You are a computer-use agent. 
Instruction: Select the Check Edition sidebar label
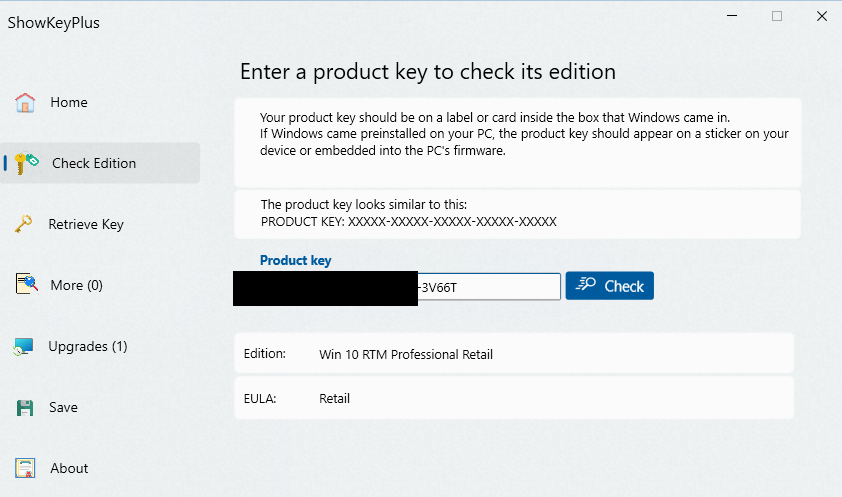(94, 163)
